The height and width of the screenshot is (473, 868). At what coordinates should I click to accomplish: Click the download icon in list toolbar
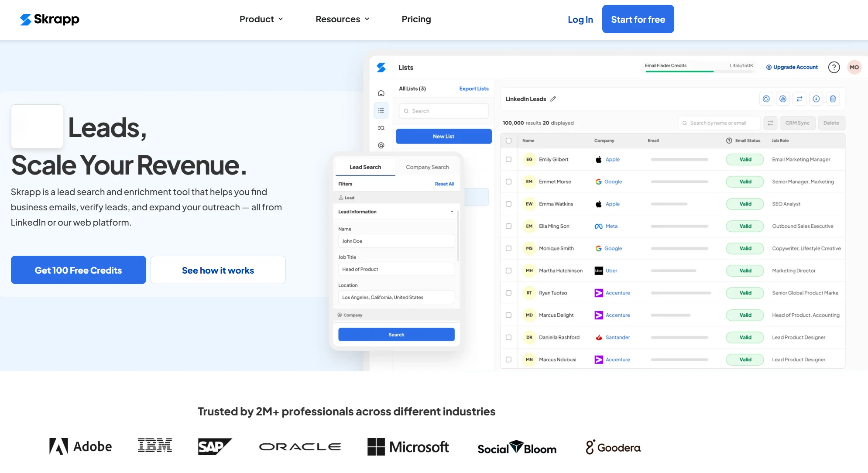point(816,99)
